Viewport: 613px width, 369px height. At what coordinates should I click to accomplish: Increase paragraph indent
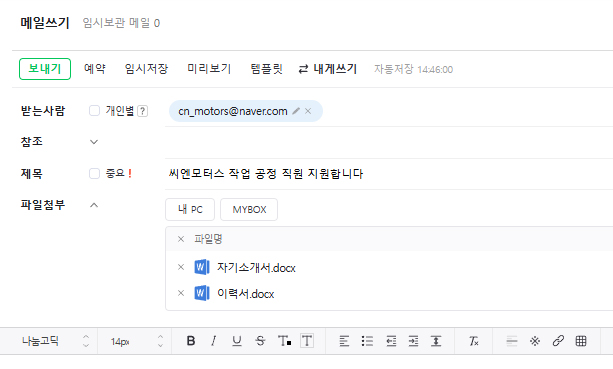[x=413, y=341]
